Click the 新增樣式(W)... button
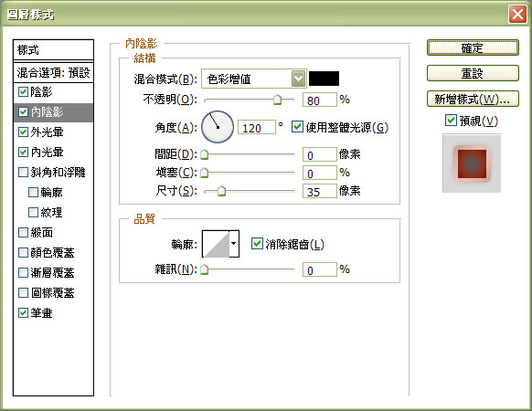532x411 pixels. click(473, 99)
